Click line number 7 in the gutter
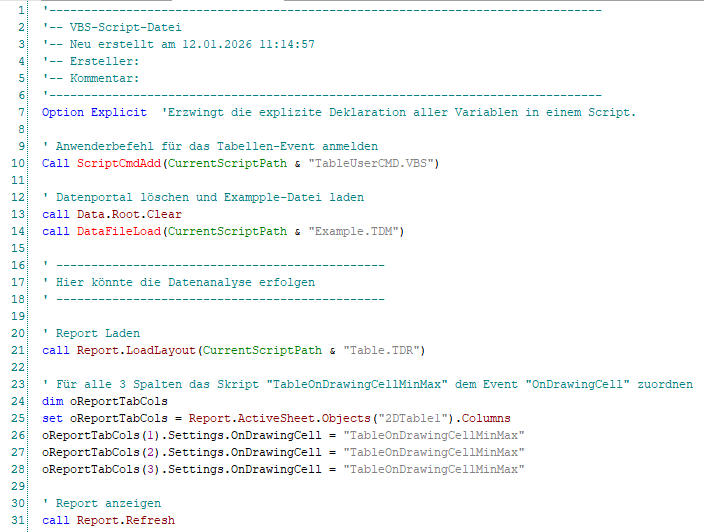The height and width of the screenshot is (532, 704). pos(21,111)
